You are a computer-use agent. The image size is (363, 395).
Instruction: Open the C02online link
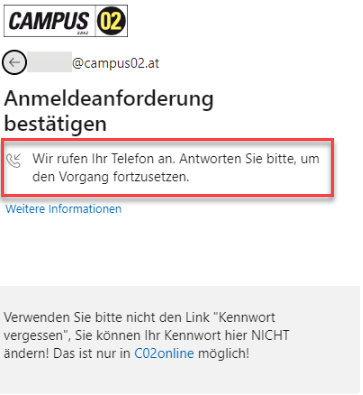(x=164, y=353)
